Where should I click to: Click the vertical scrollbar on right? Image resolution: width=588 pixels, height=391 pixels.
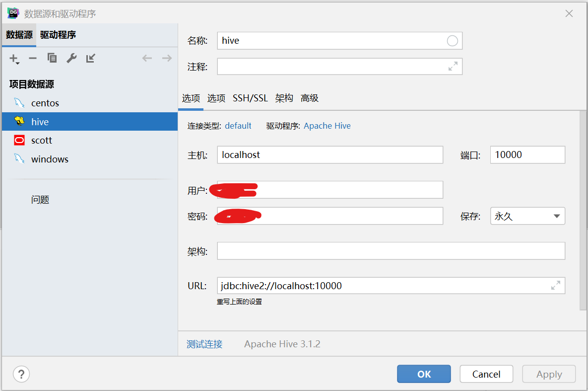pyautogui.click(x=583, y=210)
